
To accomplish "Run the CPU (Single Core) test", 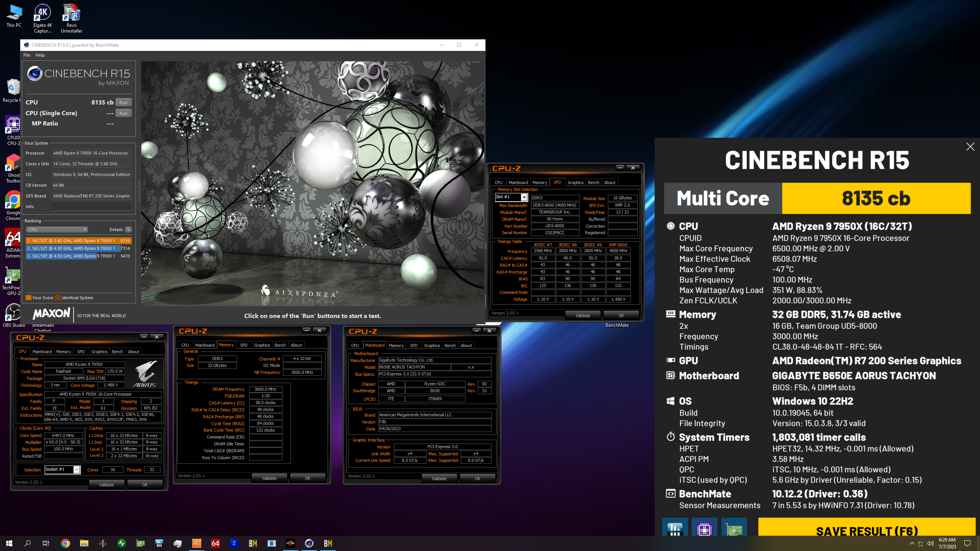I will 123,113.
